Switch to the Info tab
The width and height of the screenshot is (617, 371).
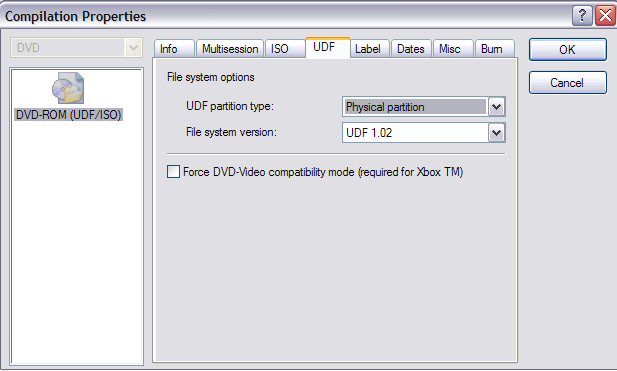pos(174,49)
